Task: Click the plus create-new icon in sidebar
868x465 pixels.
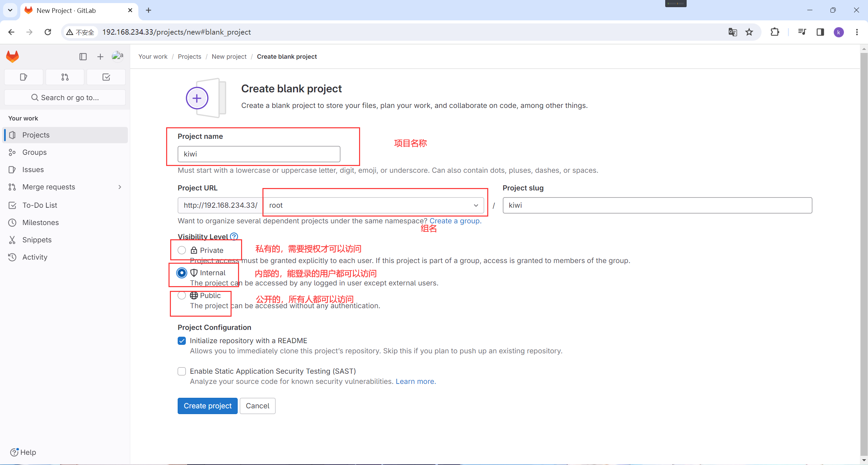Action: (x=100, y=57)
